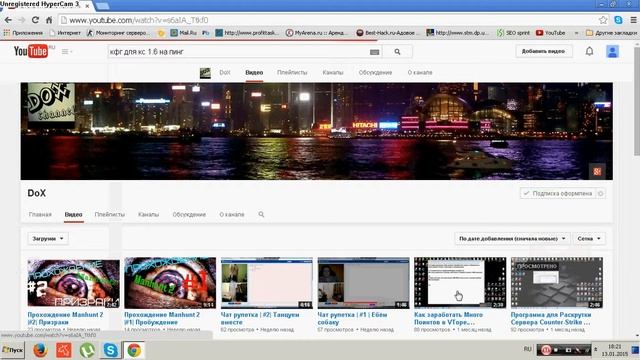Image resolution: width=640 pixels, height=360 pixels.
Task: Click the Пуск start button
Action: coord(13,350)
